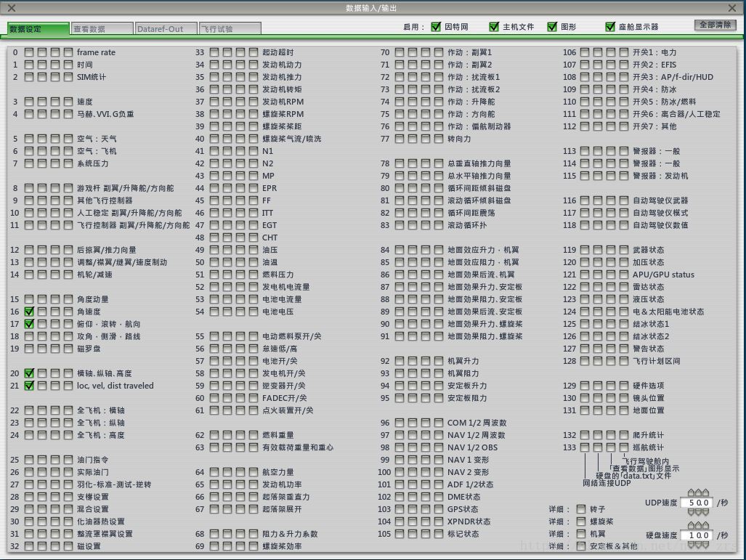Select the 飞行试验 tab
This screenshot has width=746, height=560.
230,28
